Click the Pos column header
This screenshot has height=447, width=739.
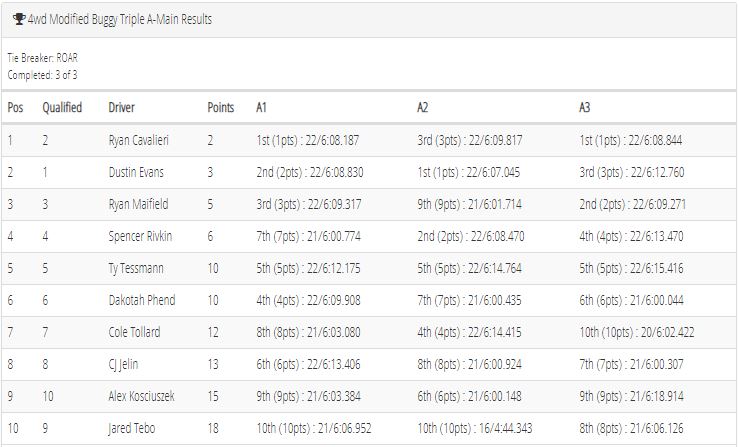pyautogui.click(x=15, y=108)
